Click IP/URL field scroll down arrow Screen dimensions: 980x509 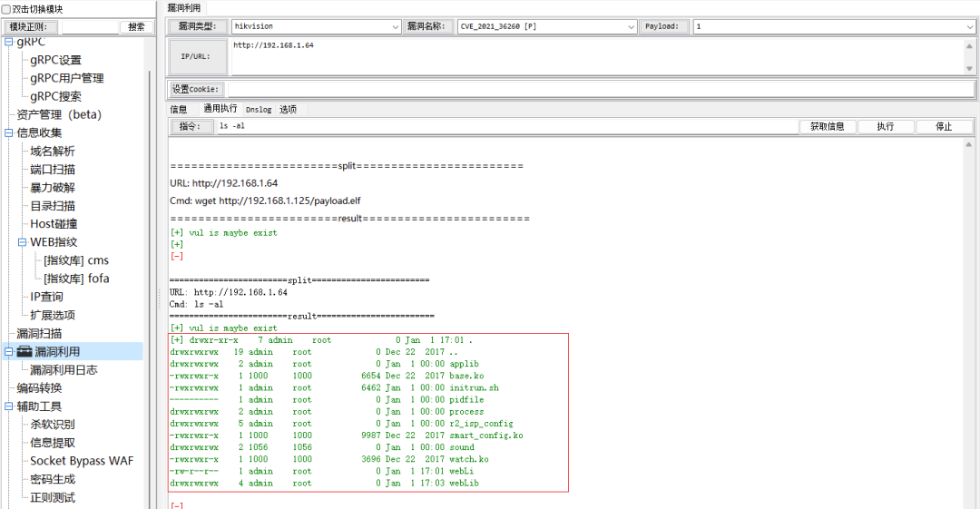click(969, 68)
